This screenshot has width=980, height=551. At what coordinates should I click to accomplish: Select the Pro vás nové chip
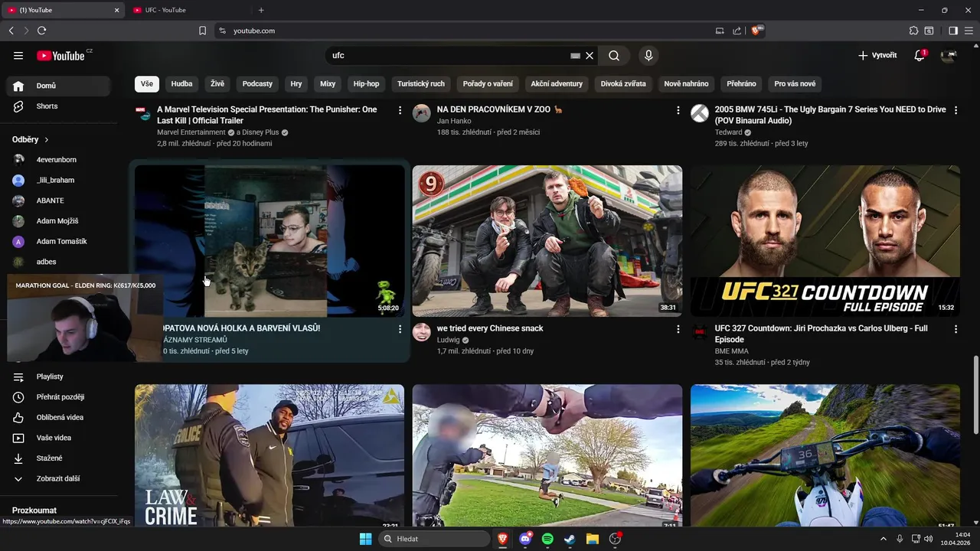795,83
